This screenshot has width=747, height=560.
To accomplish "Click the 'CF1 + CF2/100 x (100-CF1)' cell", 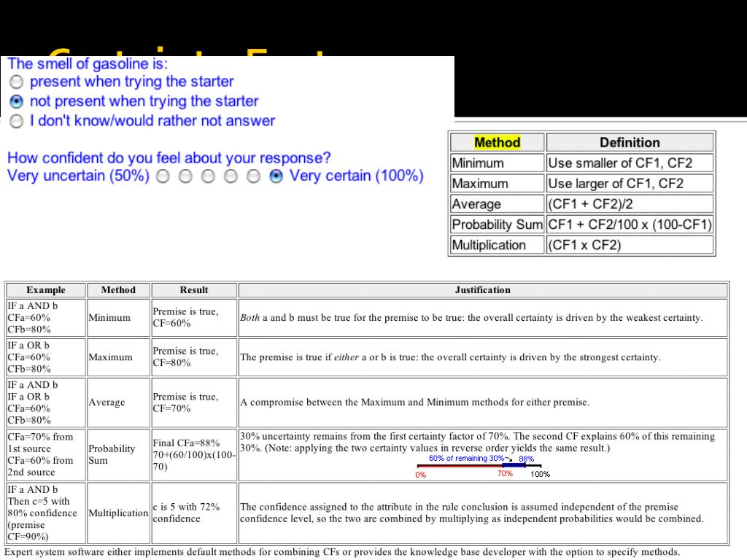I will pyautogui.click(x=630, y=225).
